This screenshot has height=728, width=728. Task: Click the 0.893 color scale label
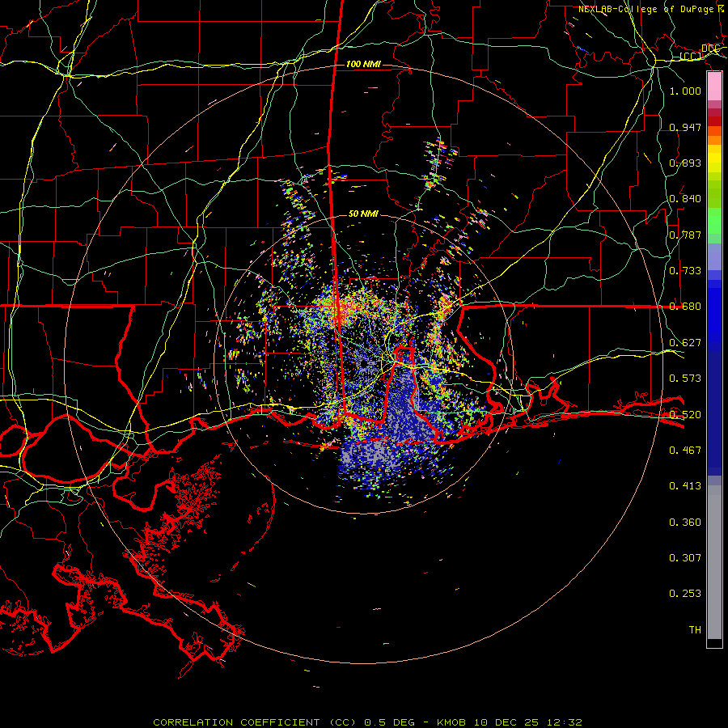coord(685,163)
